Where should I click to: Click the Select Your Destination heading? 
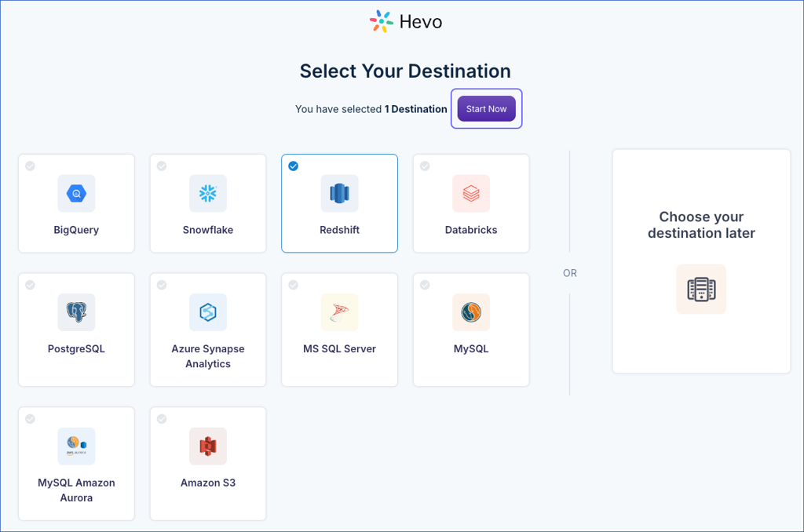click(x=405, y=71)
